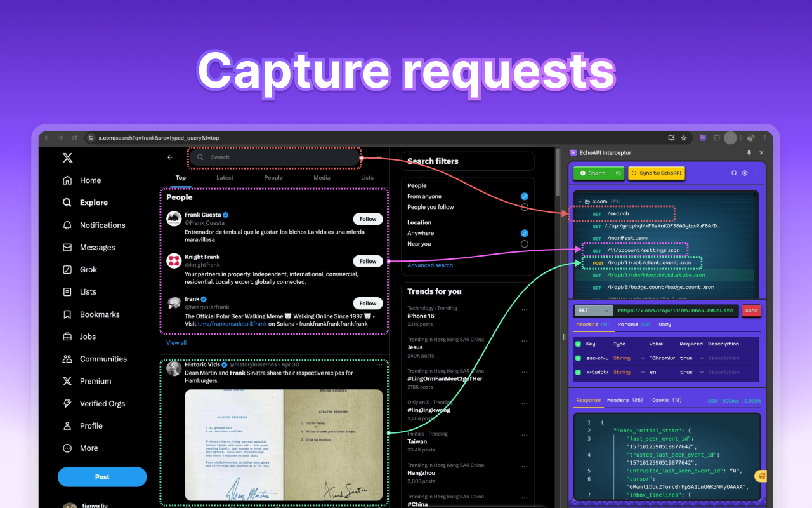
Task: Click the green Start capture button
Action: (x=594, y=173)
